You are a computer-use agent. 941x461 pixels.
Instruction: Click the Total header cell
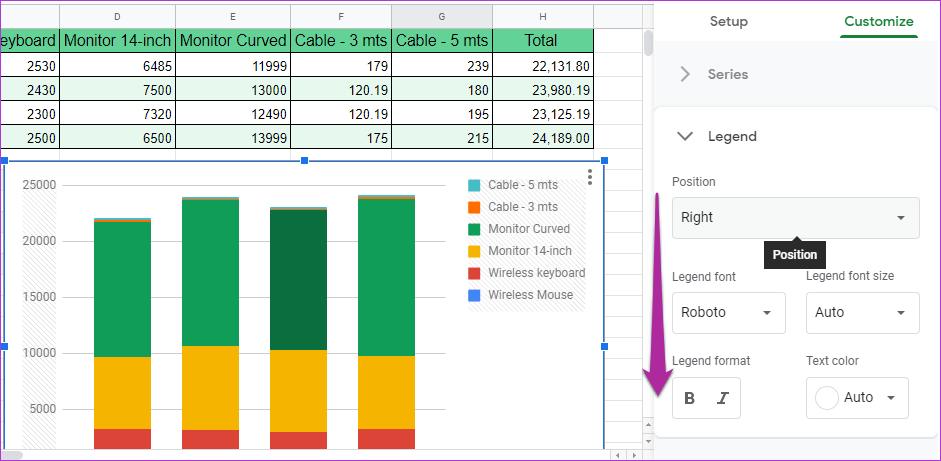tap(542, 41)
